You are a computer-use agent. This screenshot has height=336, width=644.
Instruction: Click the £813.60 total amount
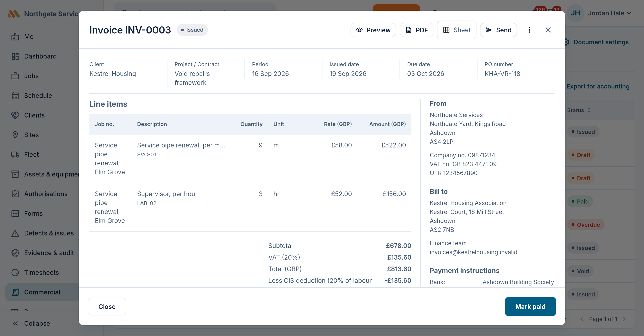point(399,269)
